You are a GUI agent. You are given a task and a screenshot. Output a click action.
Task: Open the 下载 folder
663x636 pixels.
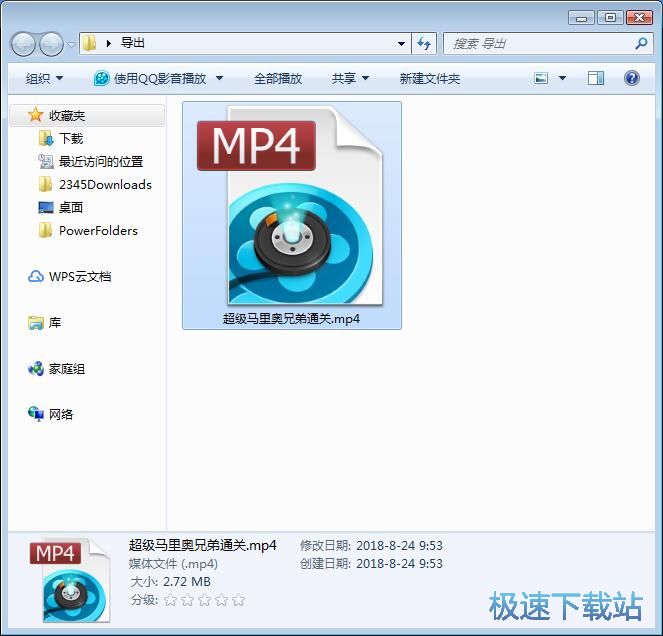click(71, 138)
